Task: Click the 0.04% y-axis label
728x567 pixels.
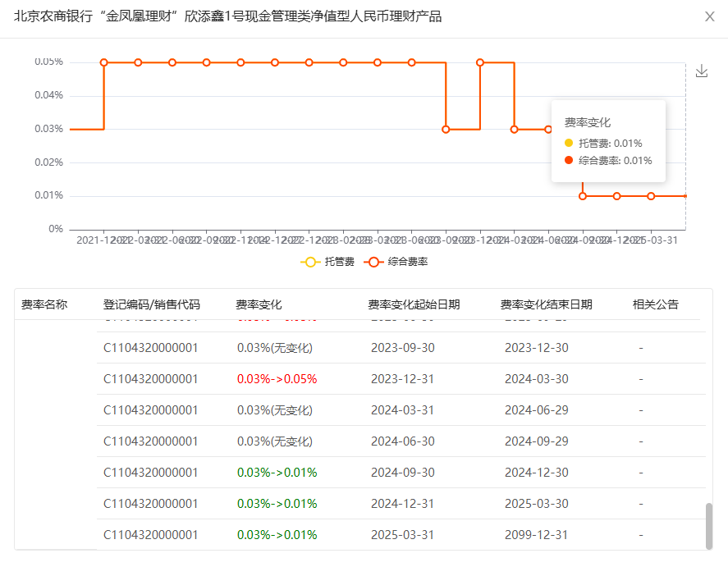Action: [48, 95]
